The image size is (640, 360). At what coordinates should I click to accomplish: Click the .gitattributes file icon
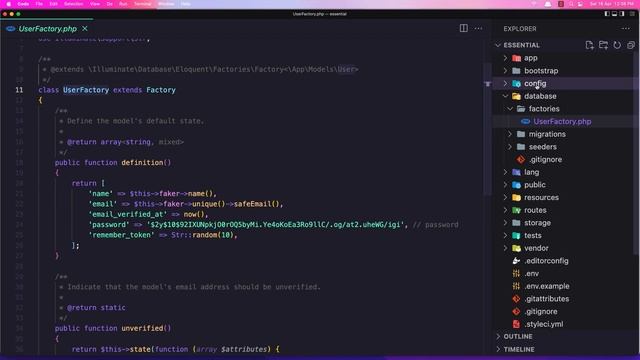click(516, 299)
